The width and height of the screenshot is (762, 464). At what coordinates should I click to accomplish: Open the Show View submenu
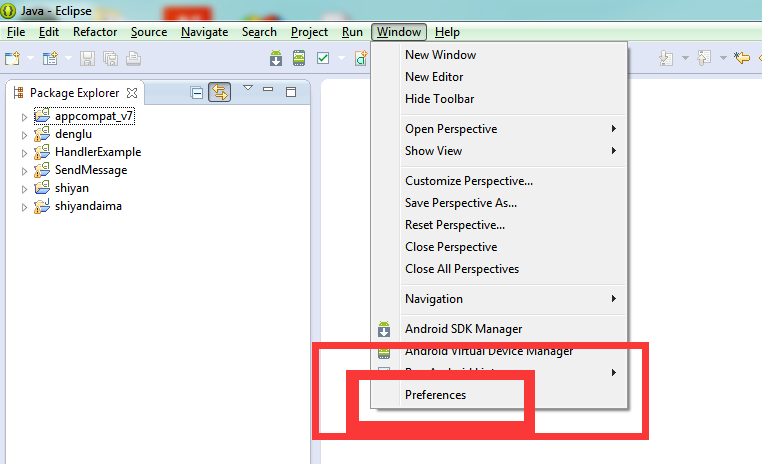500,151
